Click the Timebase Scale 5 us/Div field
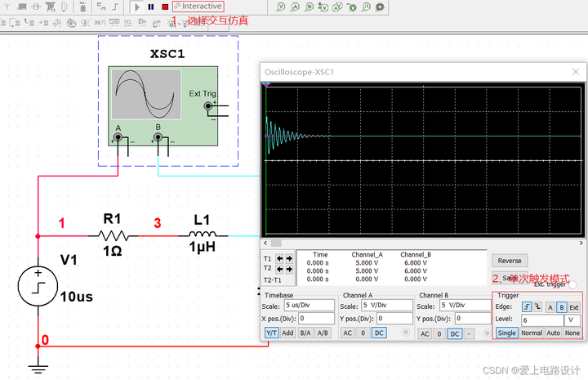Screen dimensions: 588x380 coord(309,305)
